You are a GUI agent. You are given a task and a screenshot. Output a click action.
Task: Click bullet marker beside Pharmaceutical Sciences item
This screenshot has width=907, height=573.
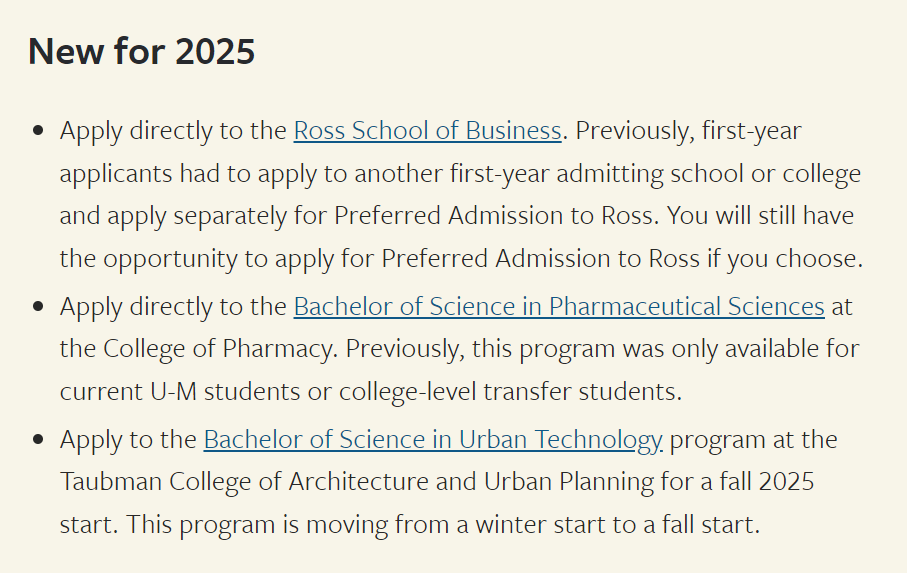39,306
